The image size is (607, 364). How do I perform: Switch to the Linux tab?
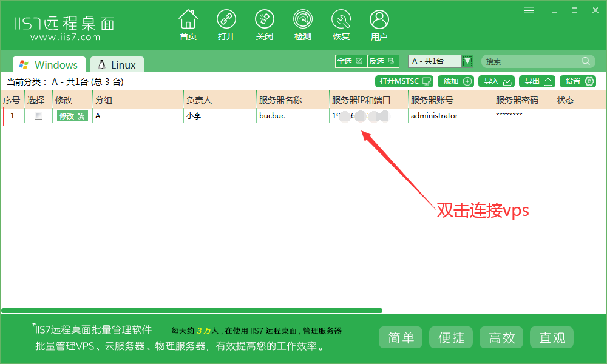(117, 64)
